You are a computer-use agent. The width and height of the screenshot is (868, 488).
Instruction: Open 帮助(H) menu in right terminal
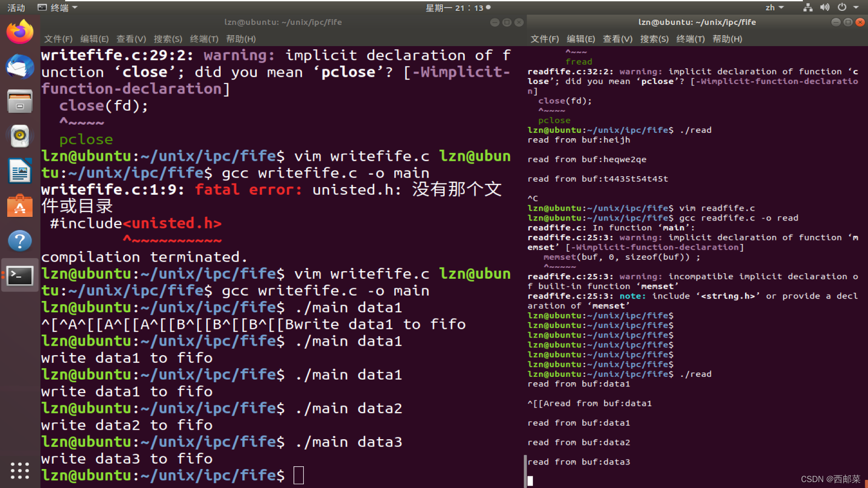[727, 39]
